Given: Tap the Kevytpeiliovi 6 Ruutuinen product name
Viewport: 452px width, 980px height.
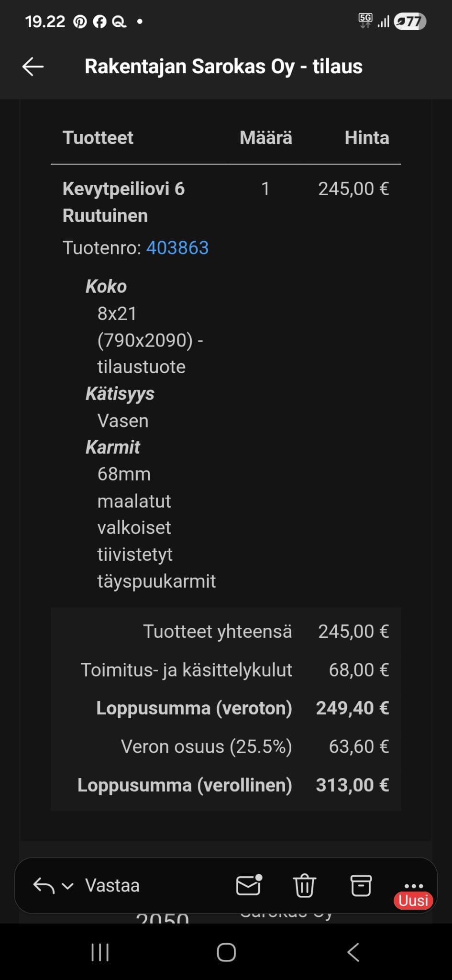Looking at the screenshot, I should click(x=125, y=201).
